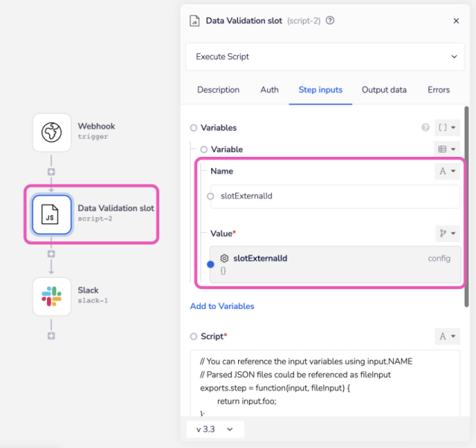This screenshot has width=476, height=448.
Task: Select the Data Validation slot JS node icon
Action: pos(51,214)
